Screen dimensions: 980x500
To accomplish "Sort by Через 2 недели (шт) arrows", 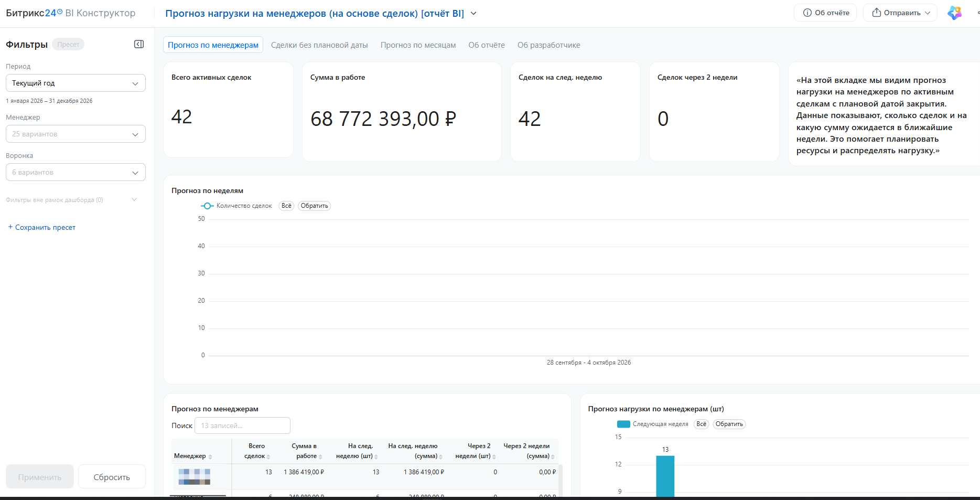I will [x=494, y=456].
